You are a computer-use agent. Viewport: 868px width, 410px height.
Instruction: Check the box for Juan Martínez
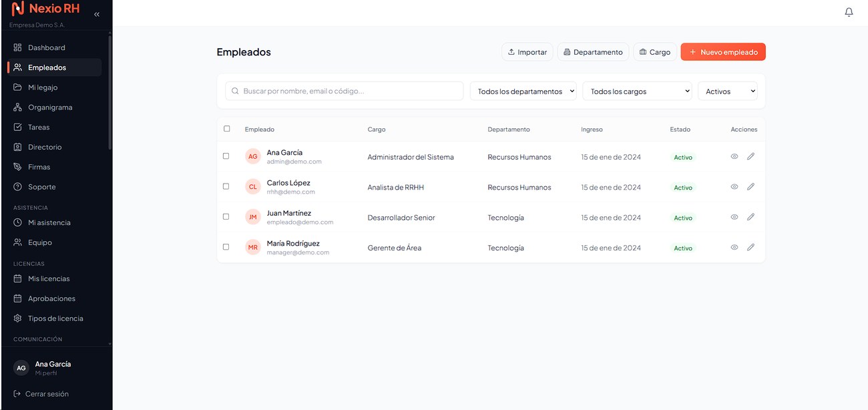[x=226, y=216]
